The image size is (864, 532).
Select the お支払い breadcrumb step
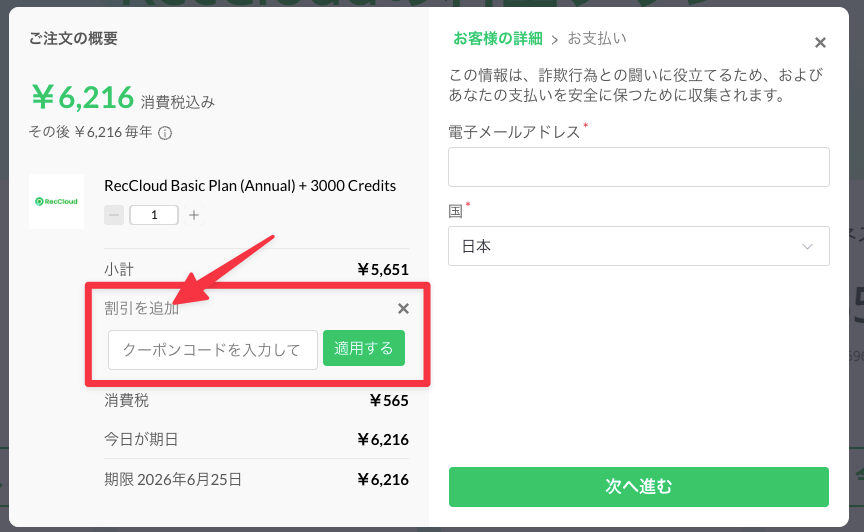coord(597,39)
